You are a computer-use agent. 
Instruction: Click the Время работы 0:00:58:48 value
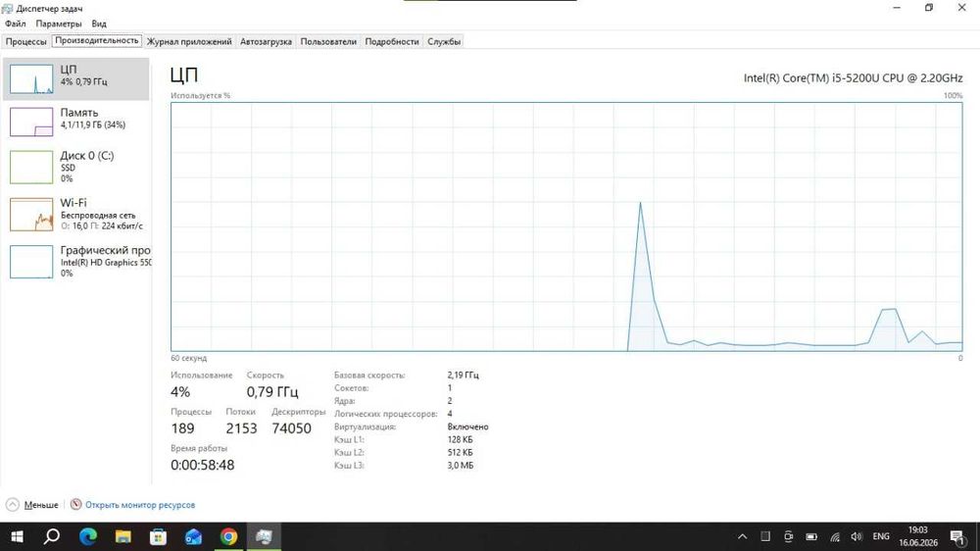pos(203,466)
